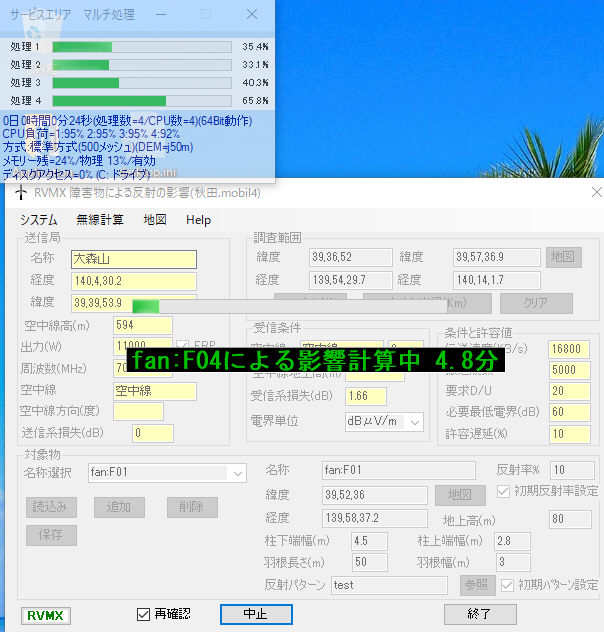Expand the 名称選択 fan:F01 dropdown
Viewport: 604px width, 632px height.
pos(236,472)
